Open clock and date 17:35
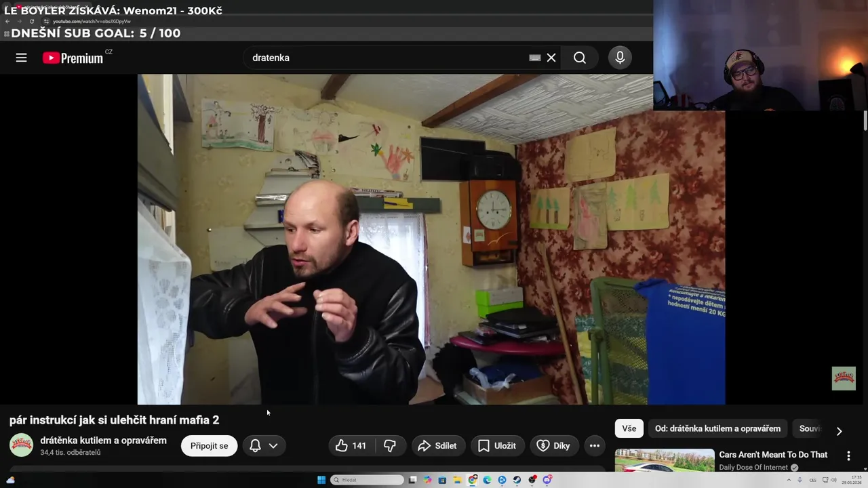Image resolution: width=868 pixels, height=488 pixels. [852, 480]
